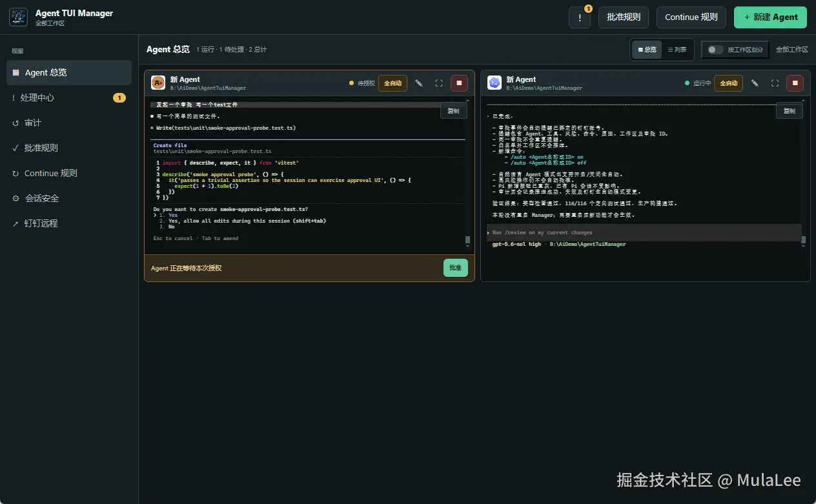The height and width of the screenshot is (504, 816).
Task: Expand the 待授权 agent card to fullscreen
Action: point(439,83)
